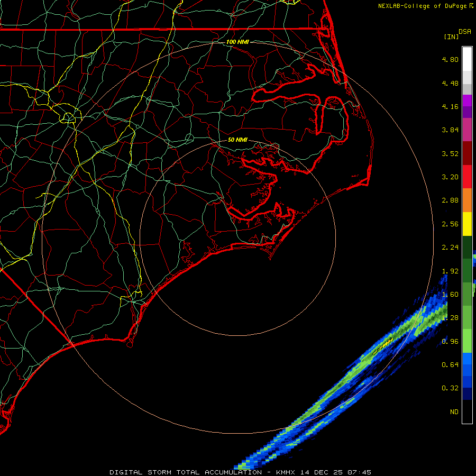476x476 pixels.
Task: Click the yellow peak-accumulation streak in the rain band
Action: coord(384,344)
